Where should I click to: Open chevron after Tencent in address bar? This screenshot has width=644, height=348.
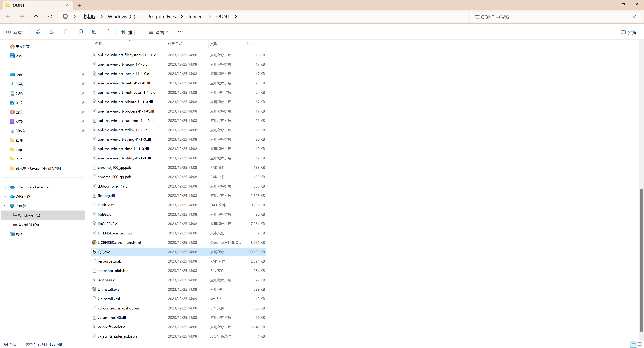210,16
